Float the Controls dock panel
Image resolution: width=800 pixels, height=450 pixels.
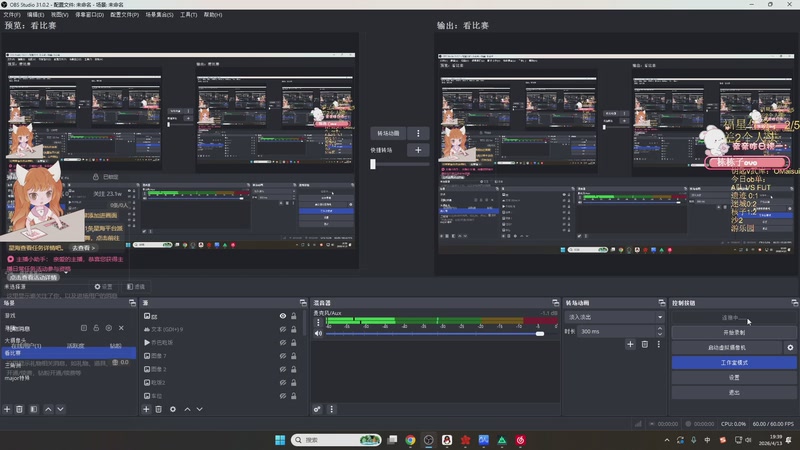tap(794, 303)
